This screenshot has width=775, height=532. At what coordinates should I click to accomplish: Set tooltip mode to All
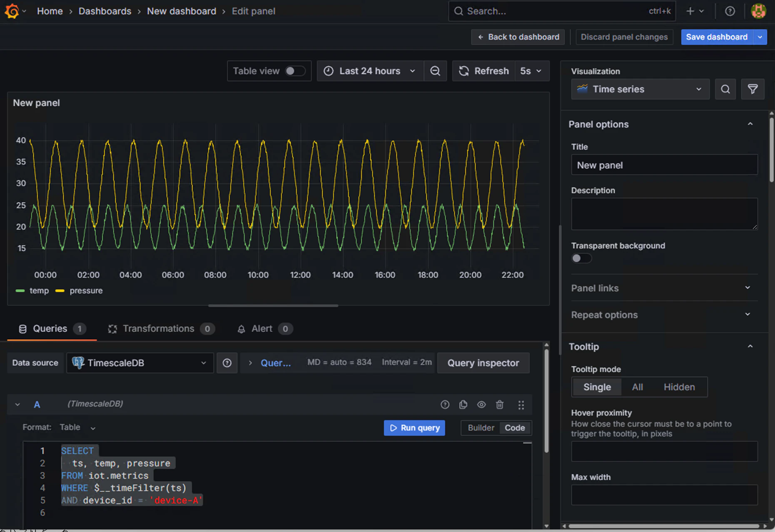click(637, 387)
